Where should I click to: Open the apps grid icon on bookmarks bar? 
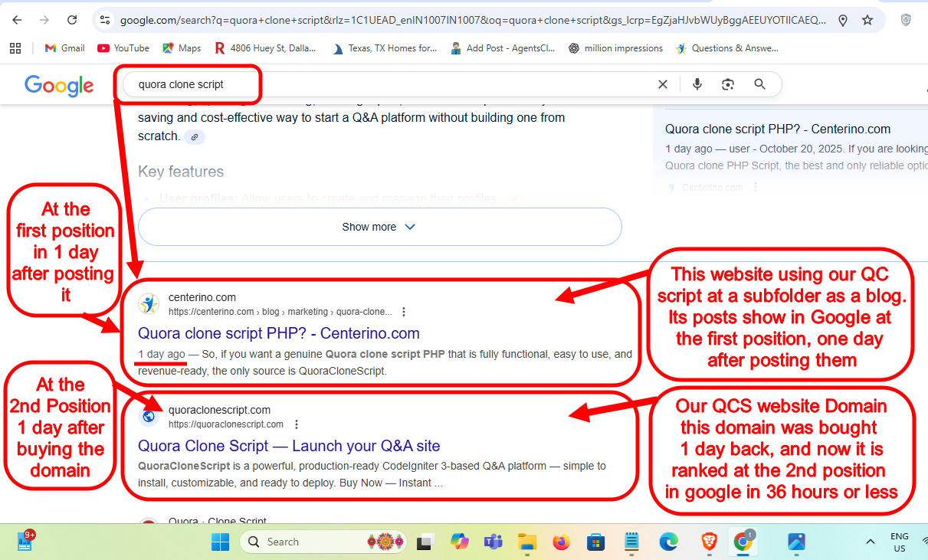(x=15, y=47)
